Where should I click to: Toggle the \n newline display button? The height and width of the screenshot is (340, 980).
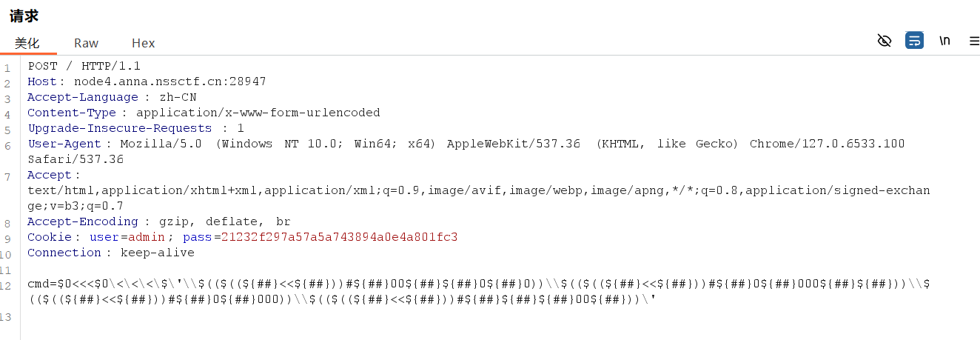[x=944, y=41]
